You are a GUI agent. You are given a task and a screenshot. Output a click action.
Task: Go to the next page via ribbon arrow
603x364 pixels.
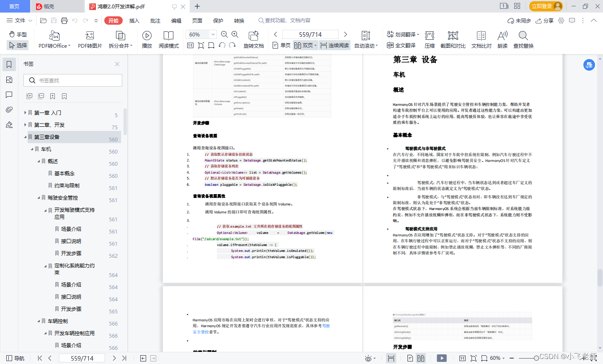345,34
